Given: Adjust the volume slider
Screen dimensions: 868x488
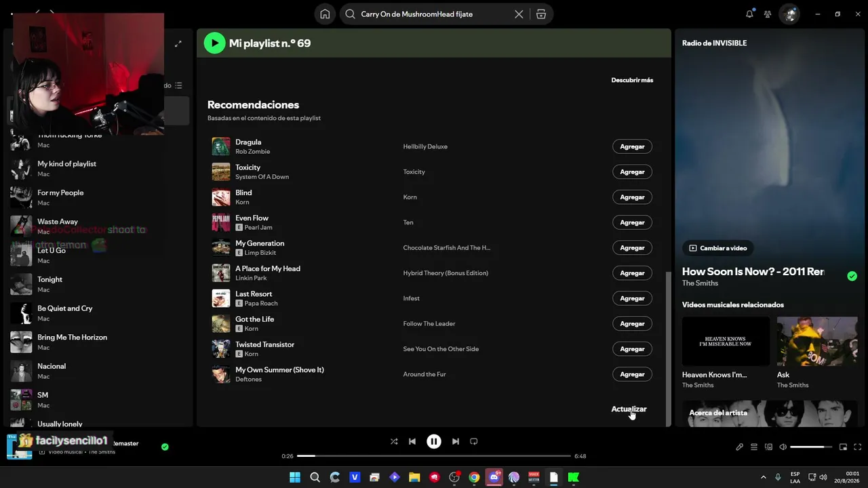Looking at the screenshot, I should point(811,447).
